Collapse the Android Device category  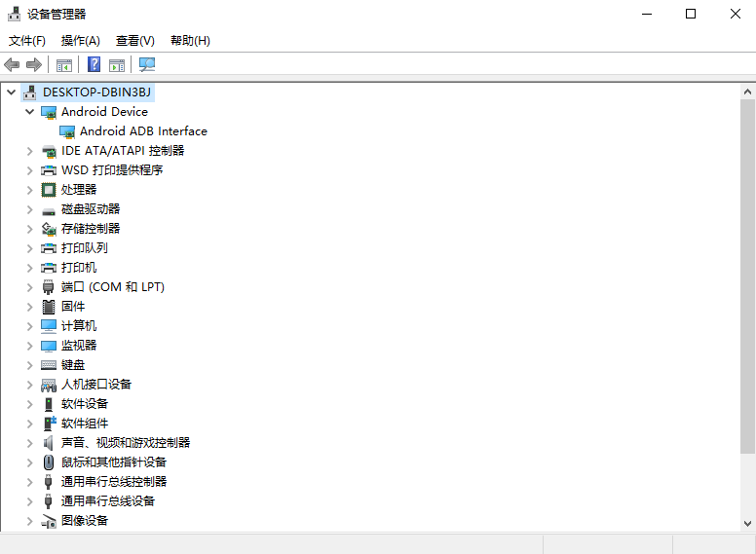(x=30, y=112)
